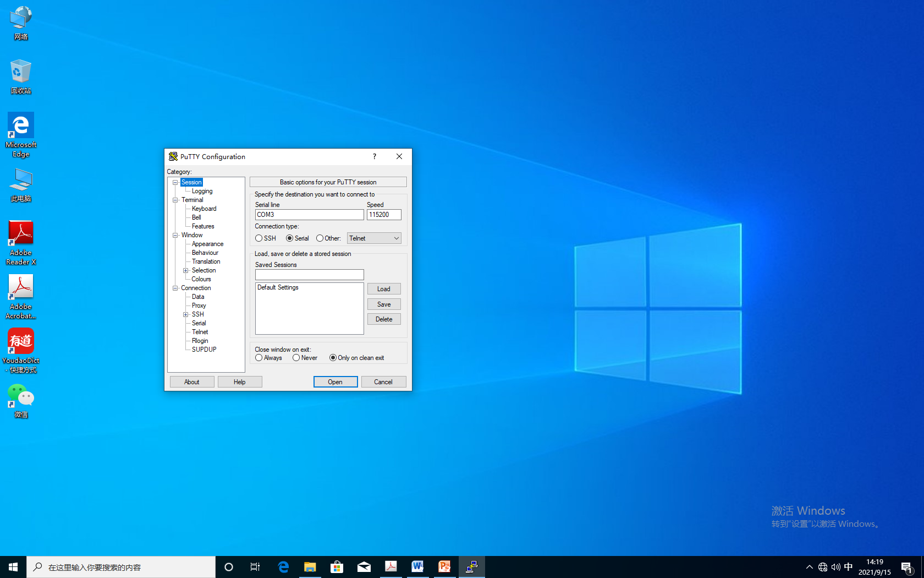Open Task View on taskbar
Viewport: 924px width, 578px height.
tap(255, 567)
